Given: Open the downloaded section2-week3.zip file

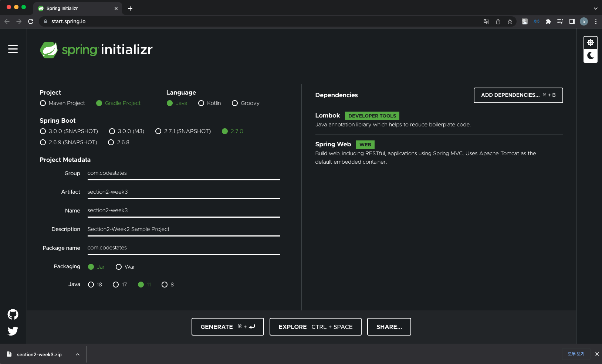Looking at the screenshot, I should (39, 354).
